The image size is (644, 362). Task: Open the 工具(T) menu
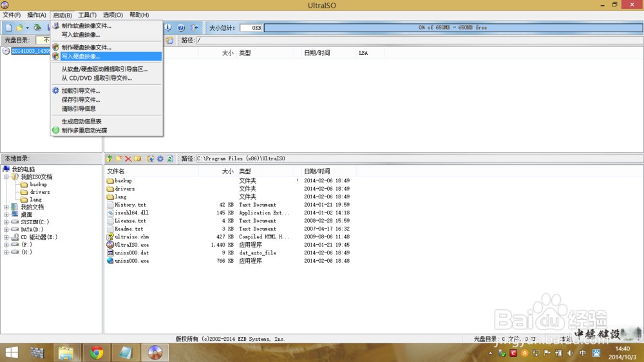[x=88, y=15]
